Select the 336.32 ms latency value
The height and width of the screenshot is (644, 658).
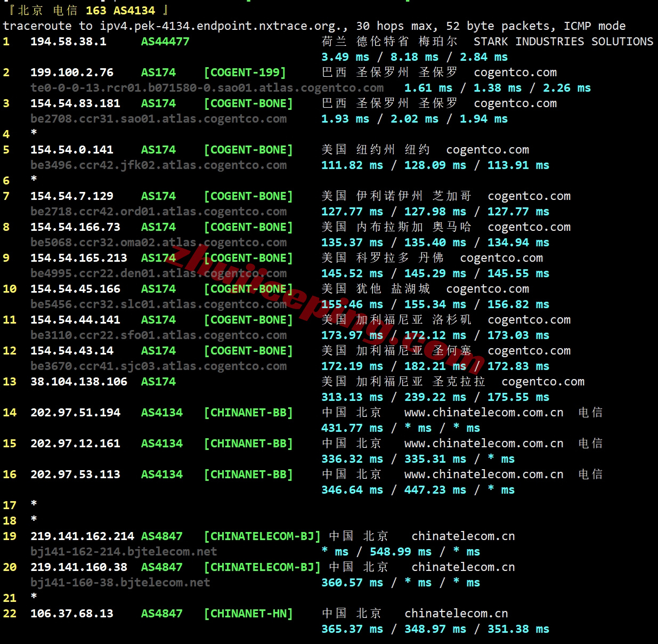coord(352,458)
